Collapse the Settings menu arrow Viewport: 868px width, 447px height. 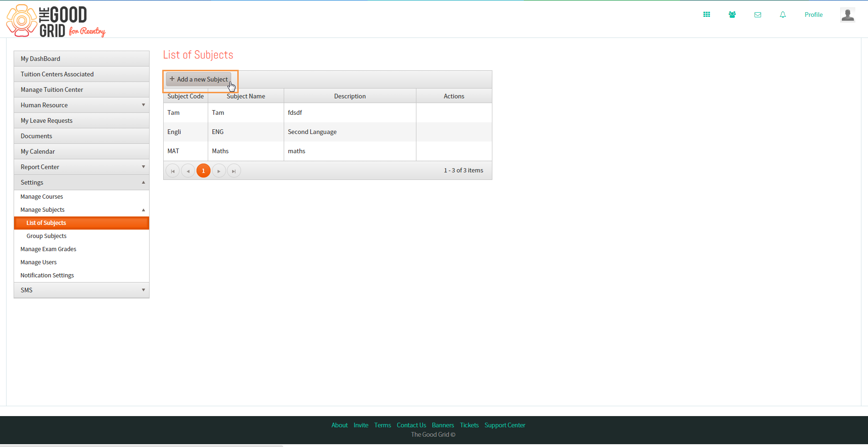pyautogui.click(x=143, y=182)
